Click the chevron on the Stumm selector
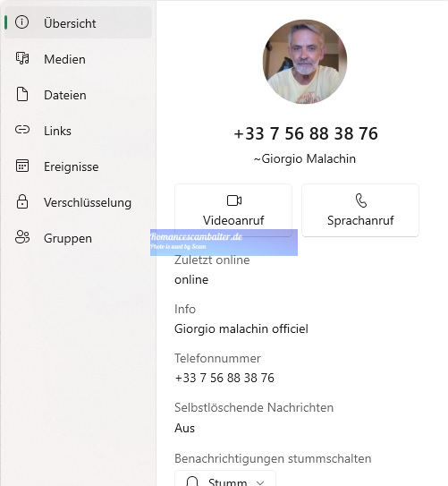 coord(260,482)
